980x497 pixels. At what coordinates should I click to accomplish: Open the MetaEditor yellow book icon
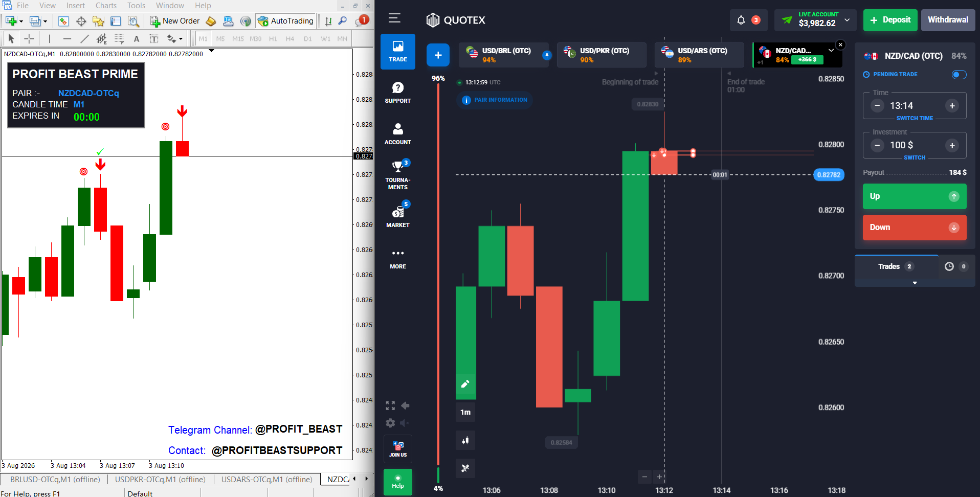211,21
